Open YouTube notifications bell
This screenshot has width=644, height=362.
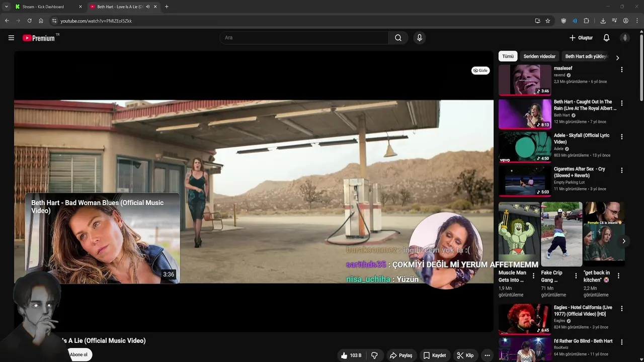tap(606, 38)
